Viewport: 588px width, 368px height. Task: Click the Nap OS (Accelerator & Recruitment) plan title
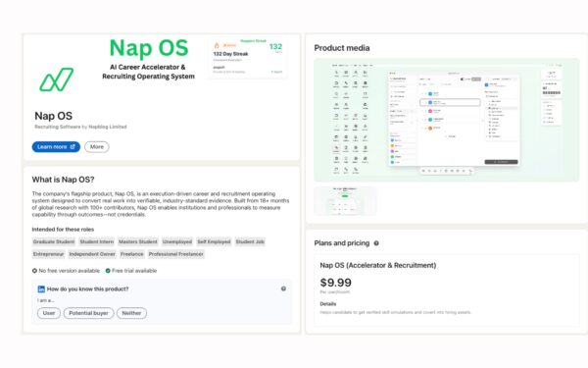378,265
